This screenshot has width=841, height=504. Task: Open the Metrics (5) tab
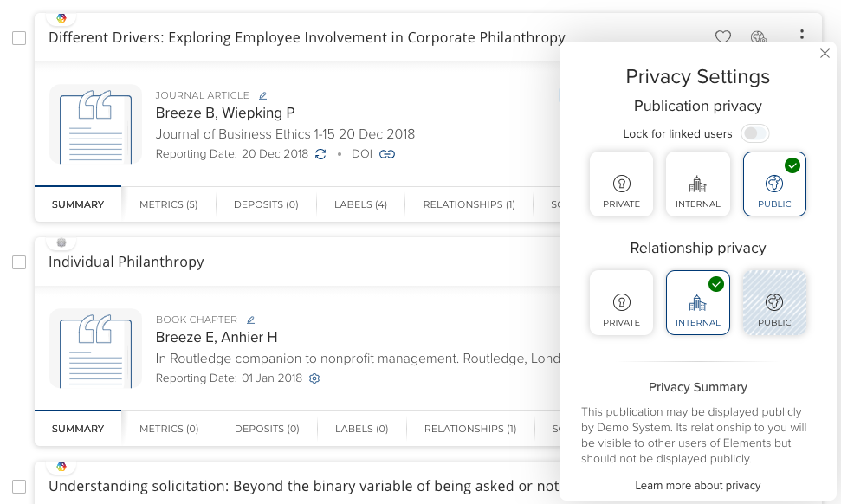[x=168, y=204]
